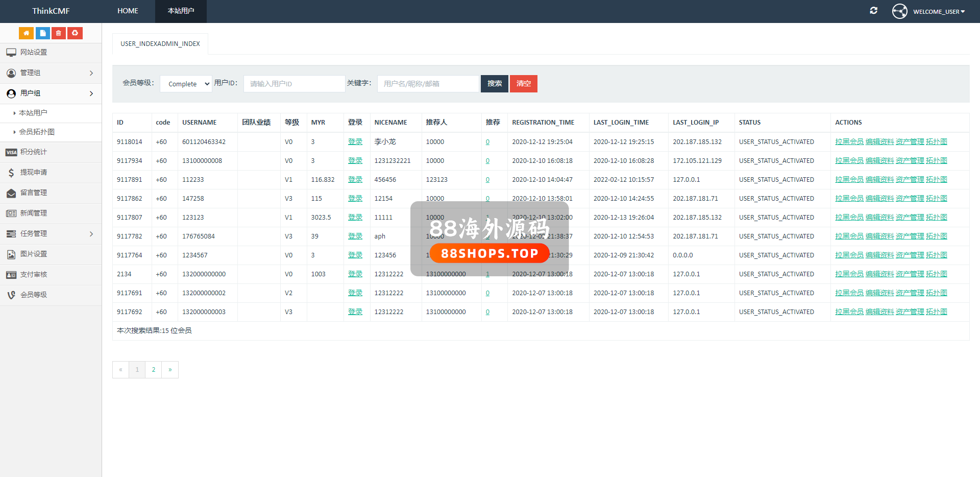The width and height of the screenshot is (980, 477).
Task: Switch to the HOME top tab
Action: [x=128, y=11]
